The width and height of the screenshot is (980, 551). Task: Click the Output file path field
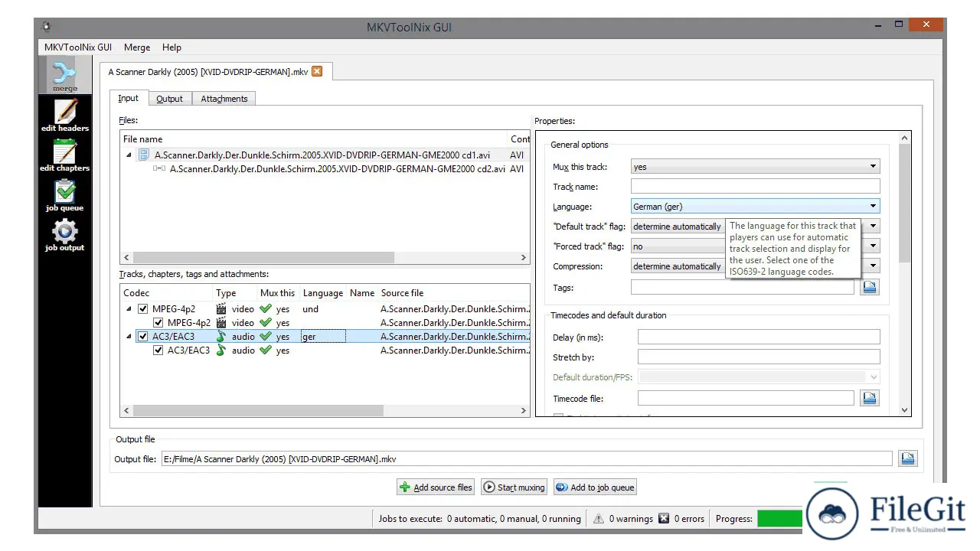click(x=527, y=459)
